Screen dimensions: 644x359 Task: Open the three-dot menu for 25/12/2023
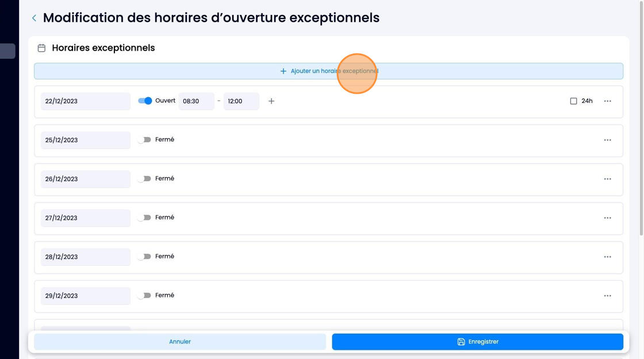click(607, 140)
